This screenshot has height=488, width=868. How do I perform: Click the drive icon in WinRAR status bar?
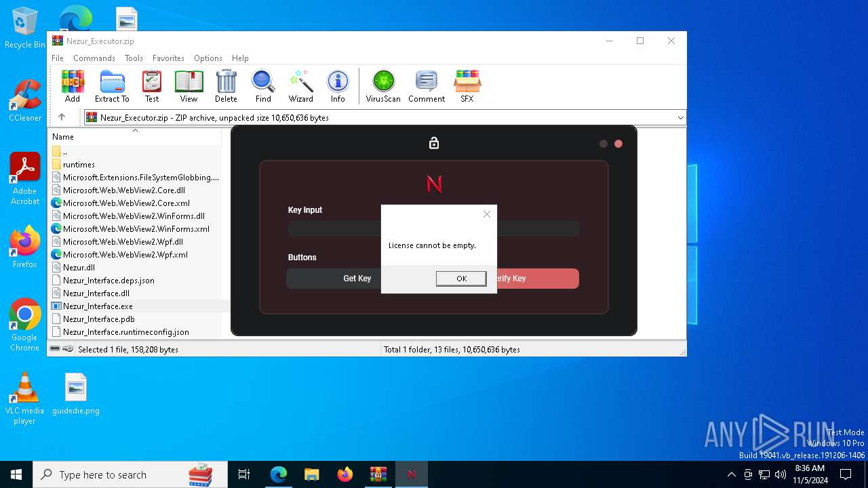[56, 349]
